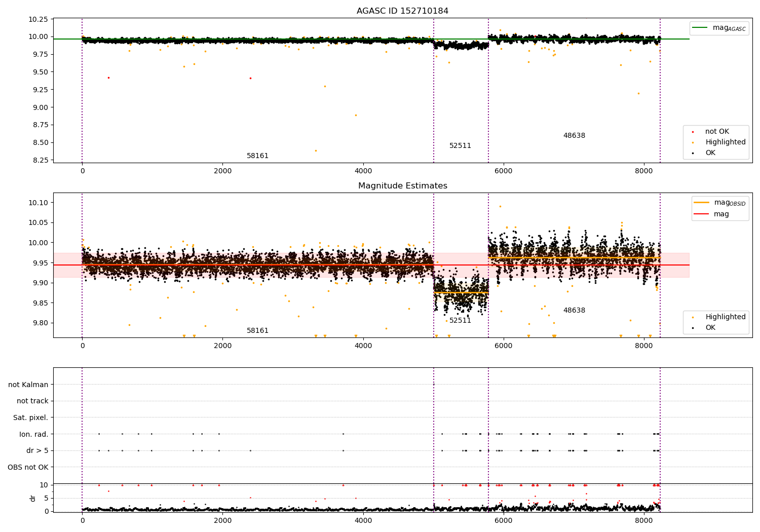The image size is (760, 532).
Task: Click the "OBS not OK" row label
Action: click(28, 467)
